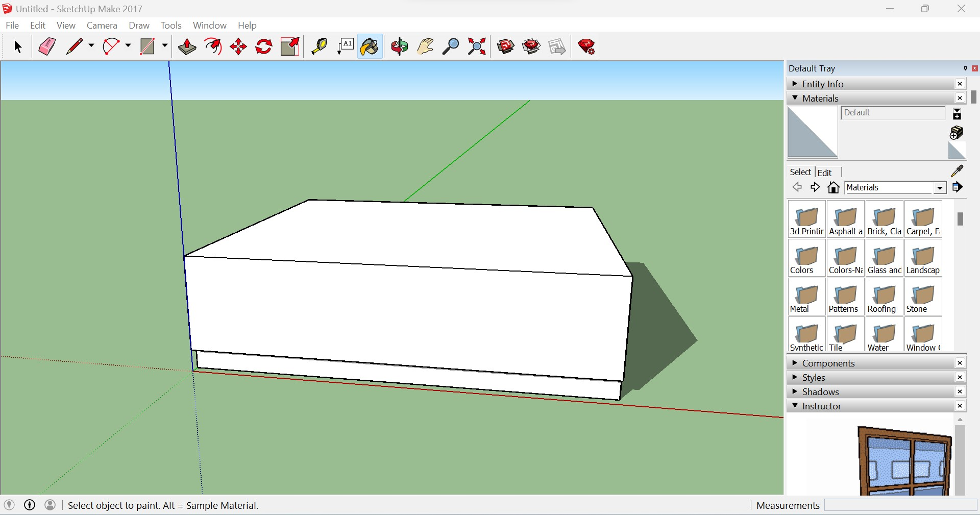The width and height of the screenshot is (980, 515).
Task: Expand the Entity Info panel
Action: coord(795,84)
